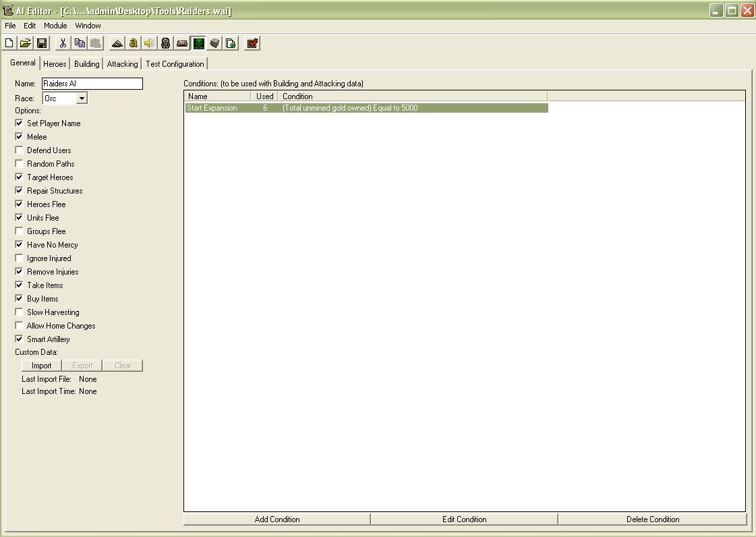The image size is (756, 537).
Task: Click the Add Condition button
Action: click(x=277, y=519)
